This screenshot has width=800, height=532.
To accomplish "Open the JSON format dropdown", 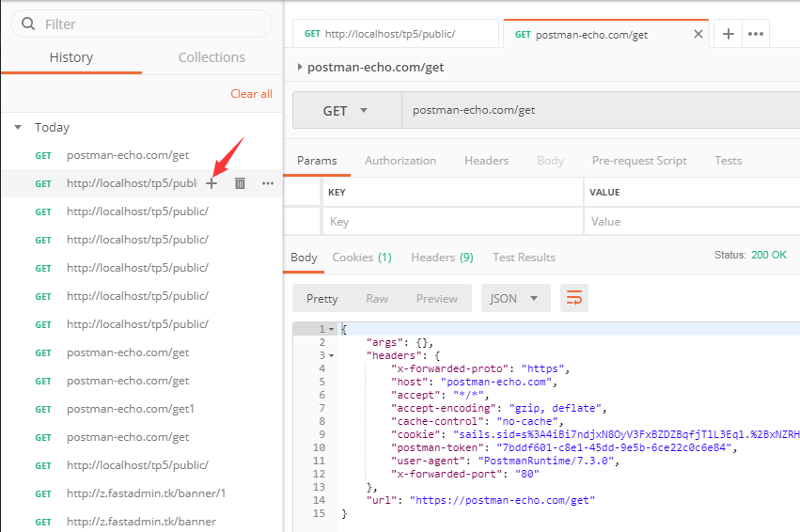I will click(515, 298).
